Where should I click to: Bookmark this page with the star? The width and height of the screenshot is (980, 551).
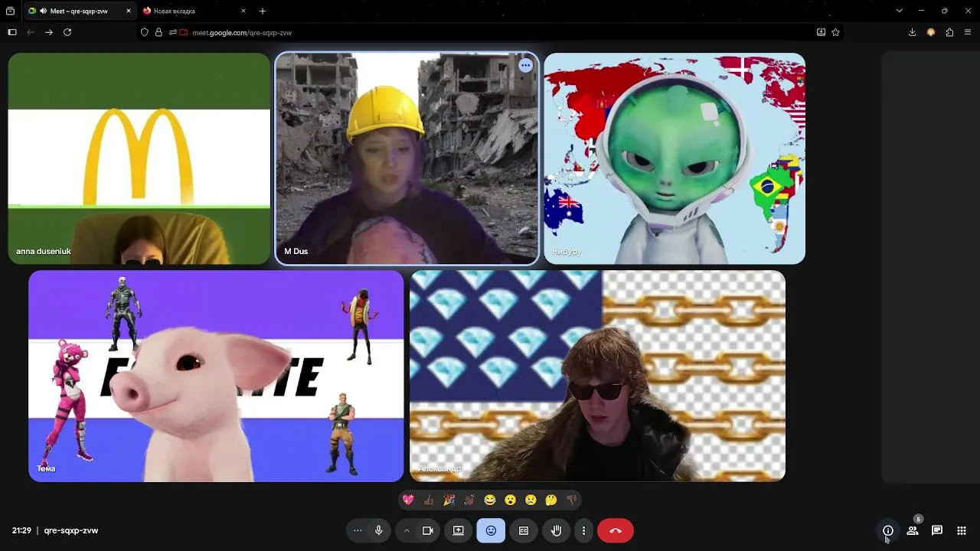point(835,32)
